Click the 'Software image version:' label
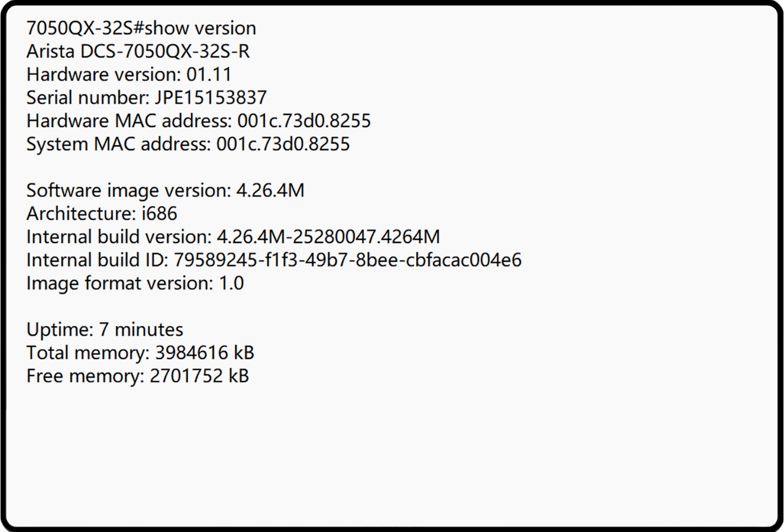Image resolution: width=784 pixels, height=532 pixels. (x=129, y=190)
